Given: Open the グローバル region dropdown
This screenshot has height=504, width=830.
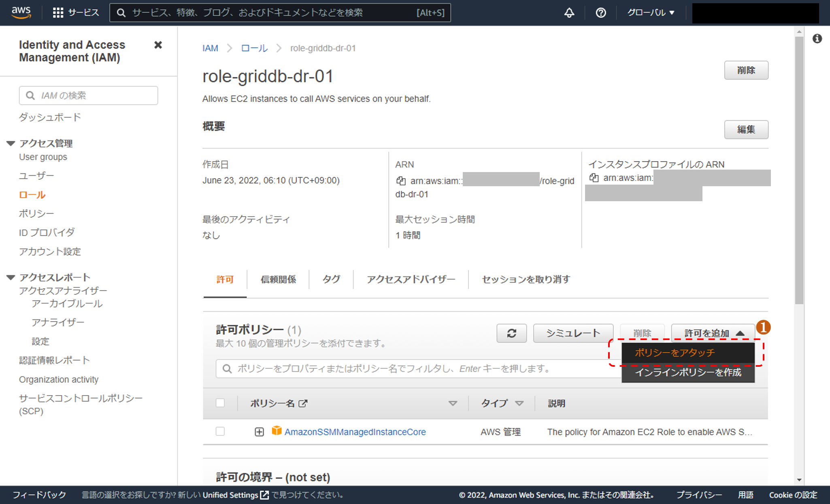Looking at the screenshot, I should click(651, 13).
